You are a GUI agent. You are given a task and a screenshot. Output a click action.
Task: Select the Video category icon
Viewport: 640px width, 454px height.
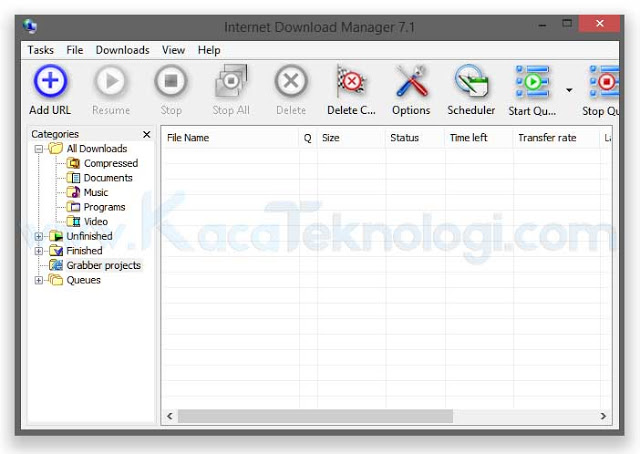pyautogui.click(x=73, y=222)
